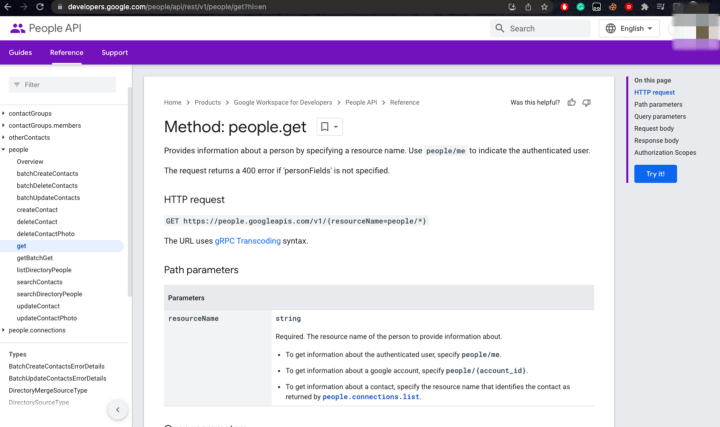Click the Grammarly extension icon

coord(580,7)
